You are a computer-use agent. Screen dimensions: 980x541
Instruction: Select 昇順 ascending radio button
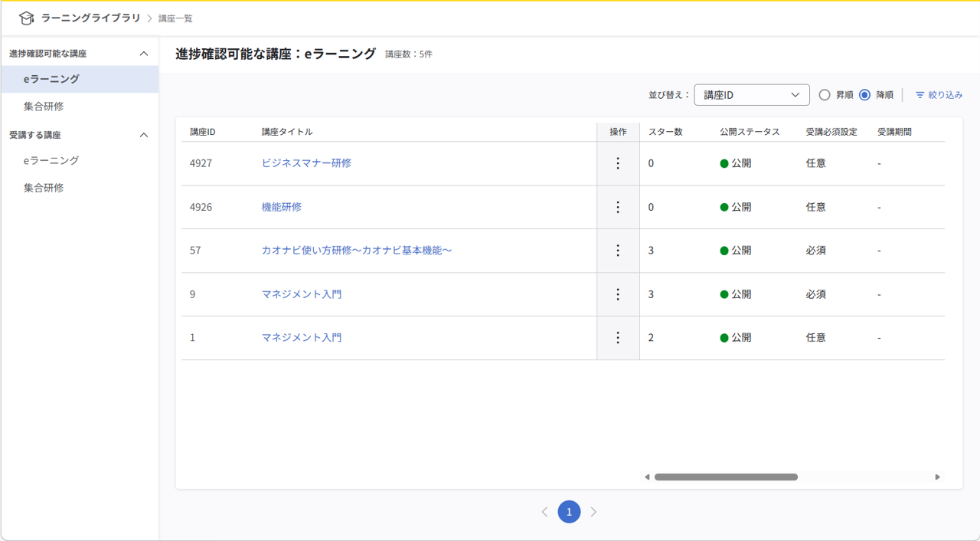[x=825, y=95]
